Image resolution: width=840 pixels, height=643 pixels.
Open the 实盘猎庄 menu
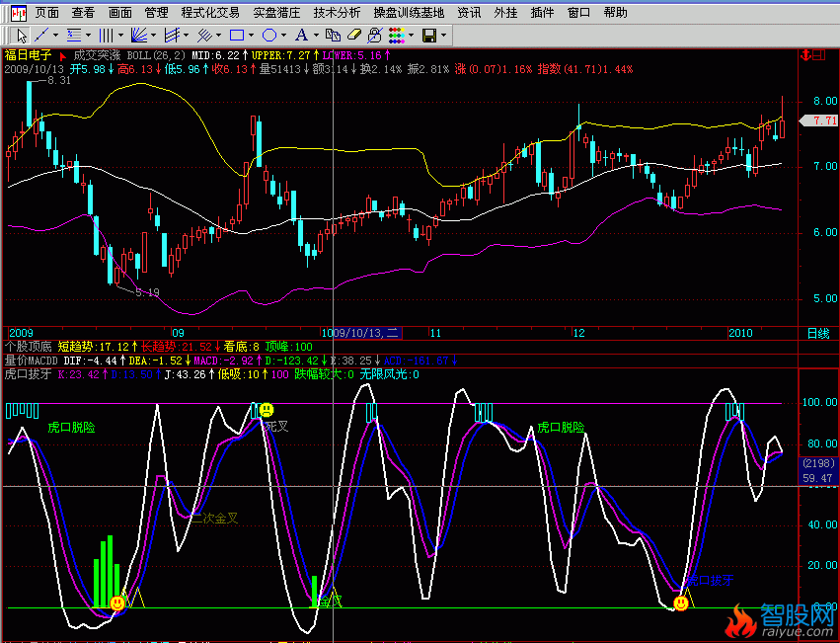[x=276, y=12]
